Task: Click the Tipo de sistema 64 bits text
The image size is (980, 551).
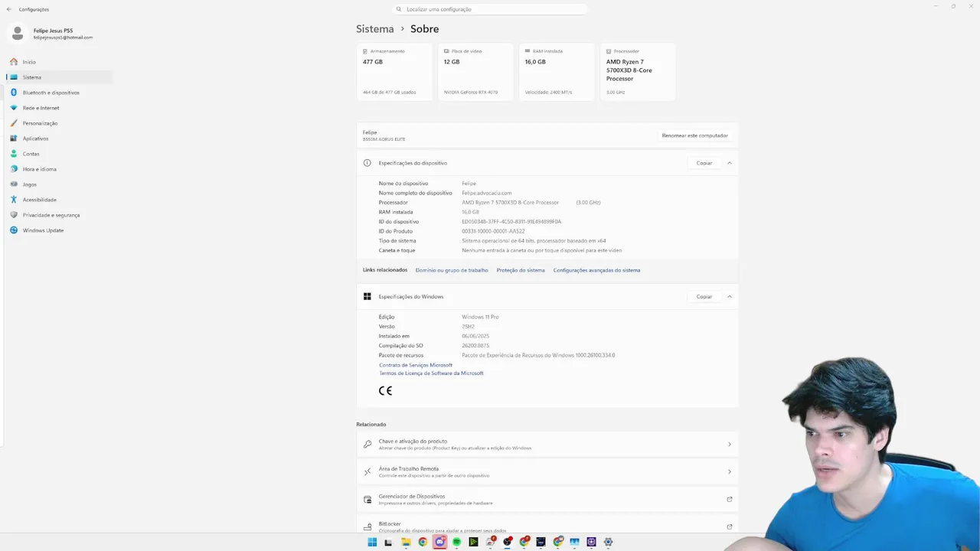Action: point(534,241)
